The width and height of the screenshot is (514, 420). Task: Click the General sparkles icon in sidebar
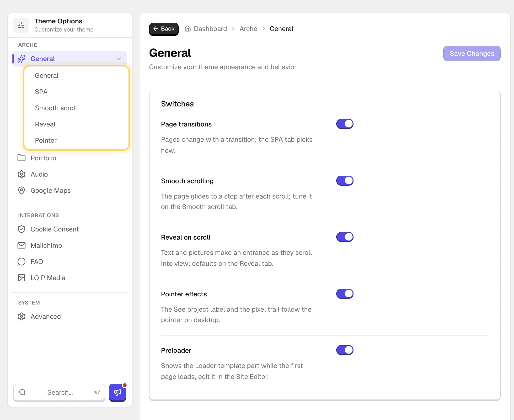click(21, 59)
